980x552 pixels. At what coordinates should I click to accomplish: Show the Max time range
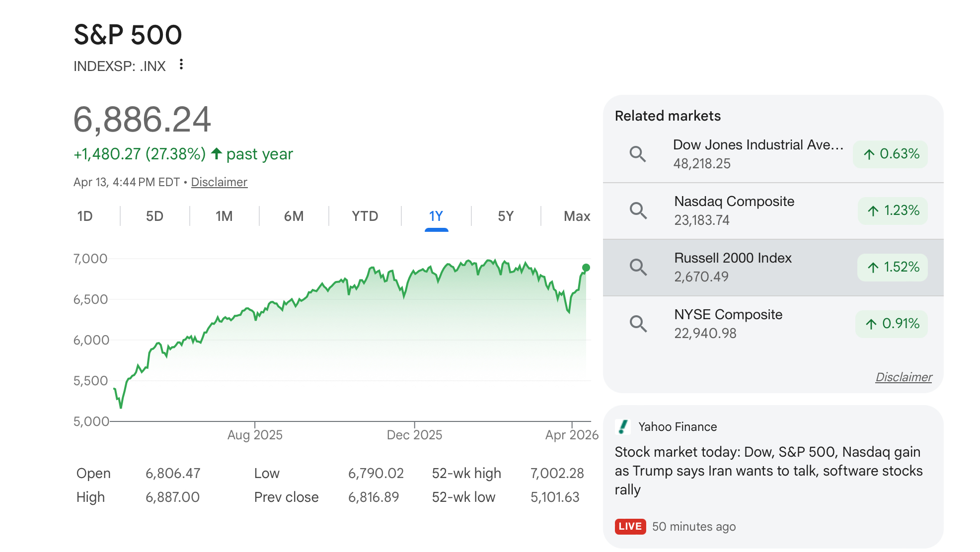pos(577,216)
